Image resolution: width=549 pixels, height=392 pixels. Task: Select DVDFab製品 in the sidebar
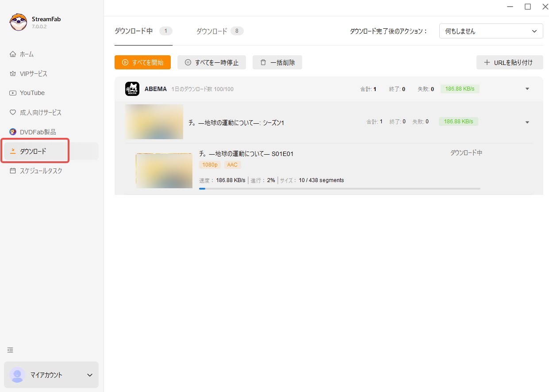click(36, 132)
